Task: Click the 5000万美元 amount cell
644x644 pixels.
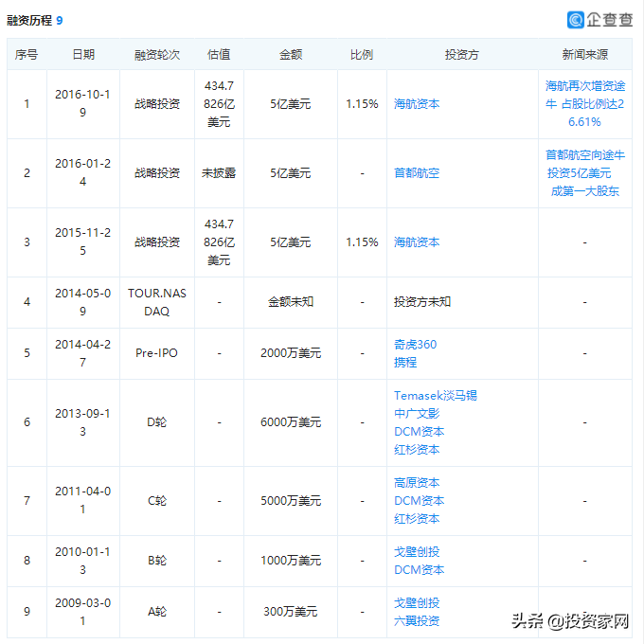Action: [x=291, y=501]
